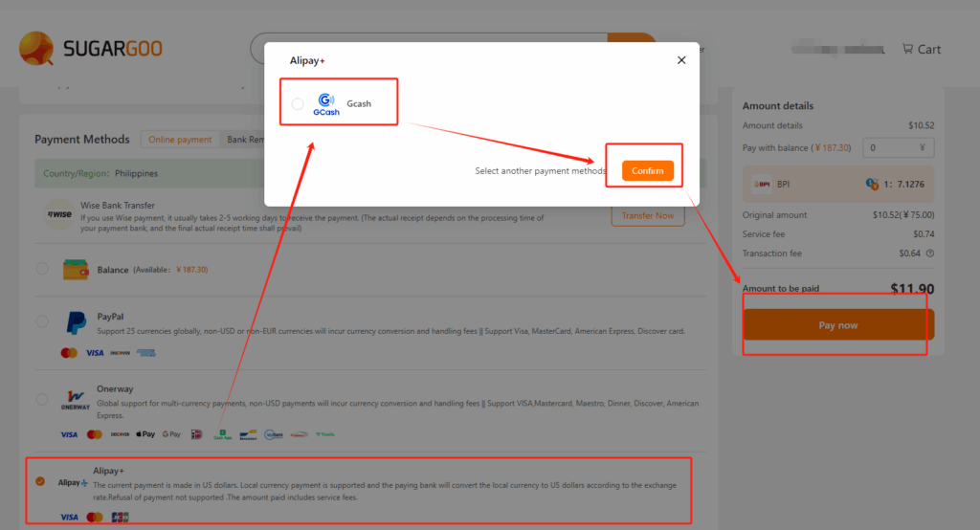Click the BPI currency rate row
The width and height of the screenshot is (980, 530).
838,184
